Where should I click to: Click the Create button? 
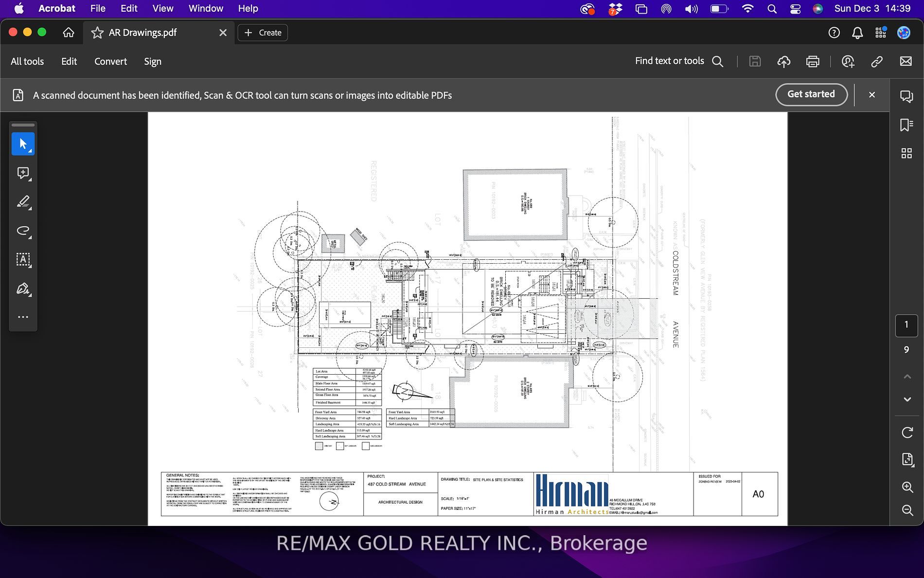263,33
